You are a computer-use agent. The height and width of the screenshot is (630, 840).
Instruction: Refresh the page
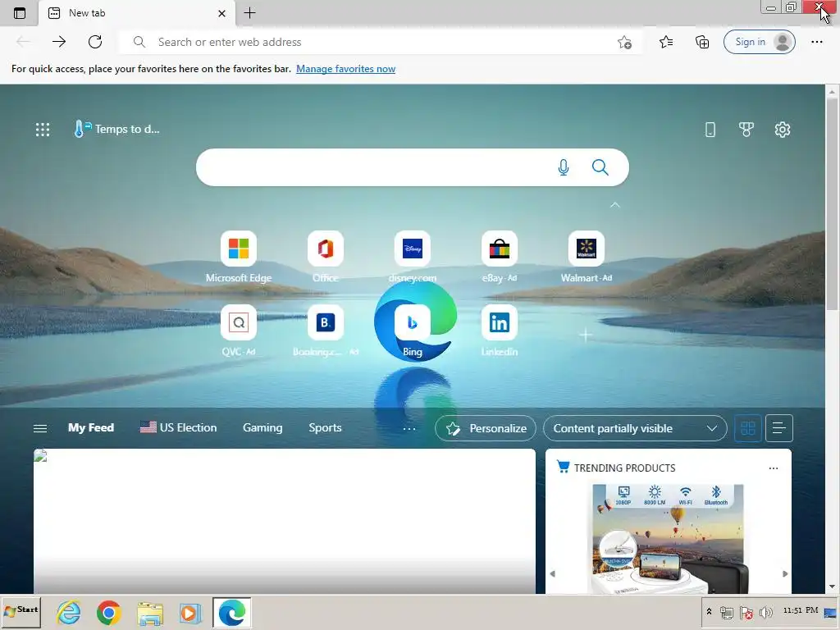(x=95, y=42)
